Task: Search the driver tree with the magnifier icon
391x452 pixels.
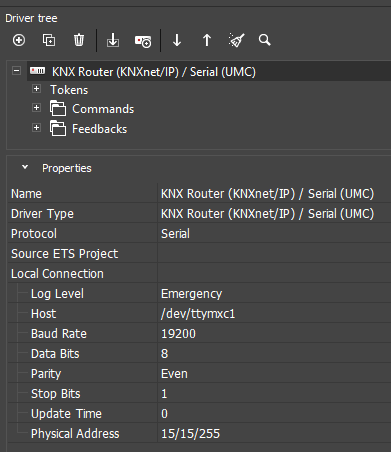Action: click(265, 40)
